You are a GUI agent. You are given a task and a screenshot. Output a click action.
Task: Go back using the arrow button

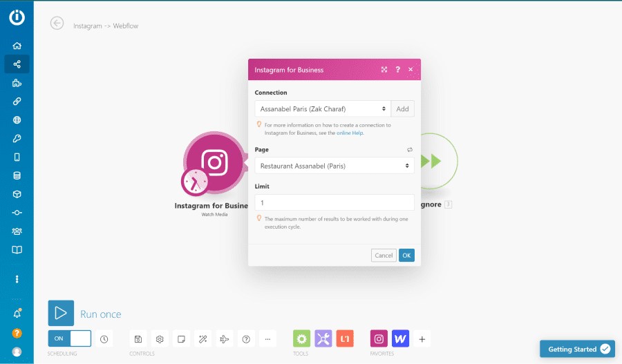(57, 23)
